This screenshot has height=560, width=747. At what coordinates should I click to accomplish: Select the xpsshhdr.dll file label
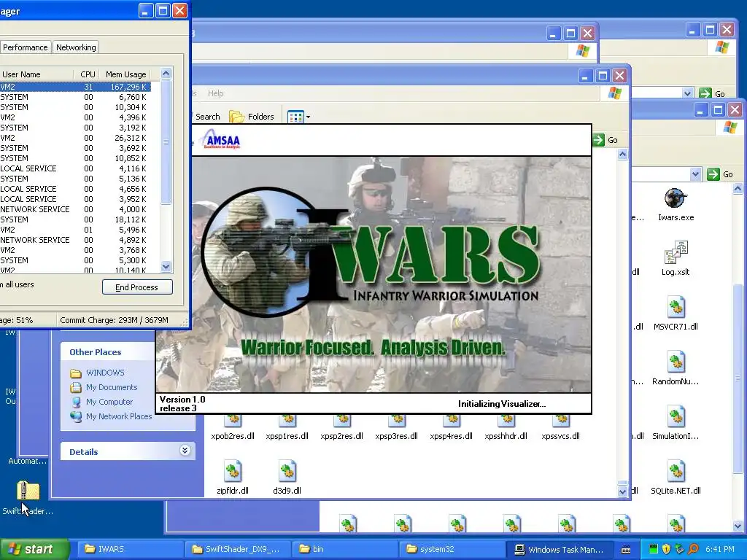click(506, 436)
